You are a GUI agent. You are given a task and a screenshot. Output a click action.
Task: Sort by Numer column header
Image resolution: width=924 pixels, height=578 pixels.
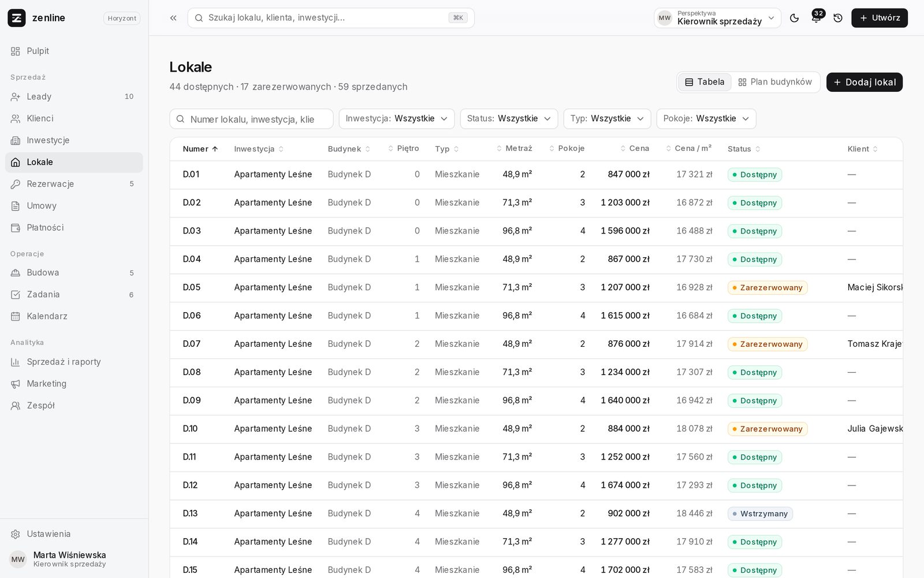pyautogui.click(x=200, y=149)
